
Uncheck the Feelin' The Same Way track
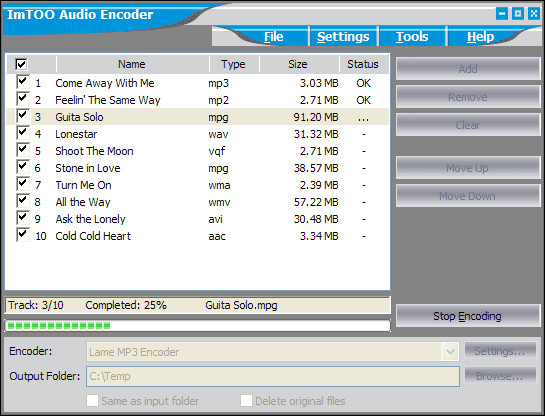[23, 99]
